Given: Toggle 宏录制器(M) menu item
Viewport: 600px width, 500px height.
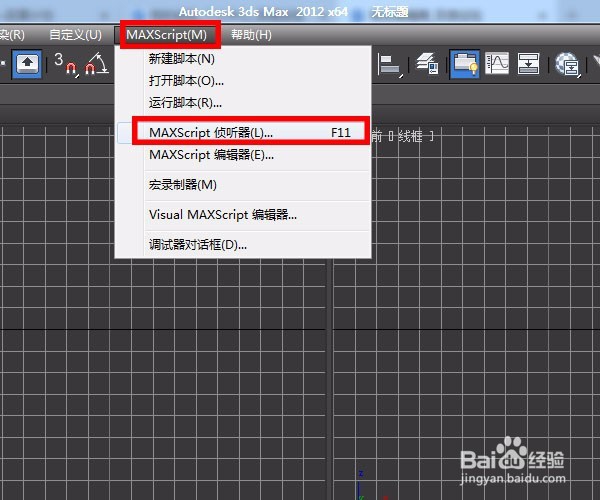Looking at the screenshot, I should coord(243,185).
